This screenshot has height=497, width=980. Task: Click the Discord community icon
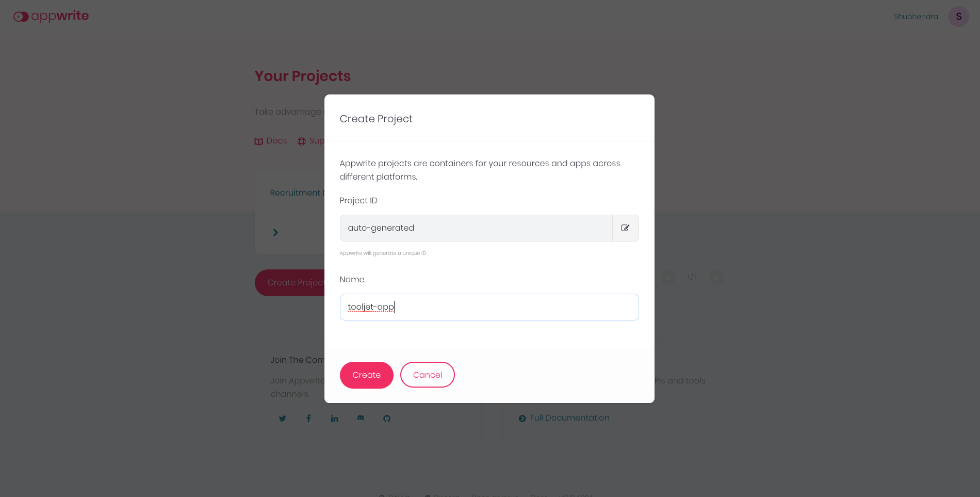361,418
